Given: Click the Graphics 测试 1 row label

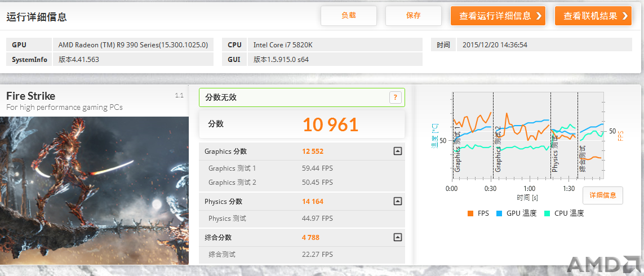Looking at the screenshot, I should click(233, 168).
